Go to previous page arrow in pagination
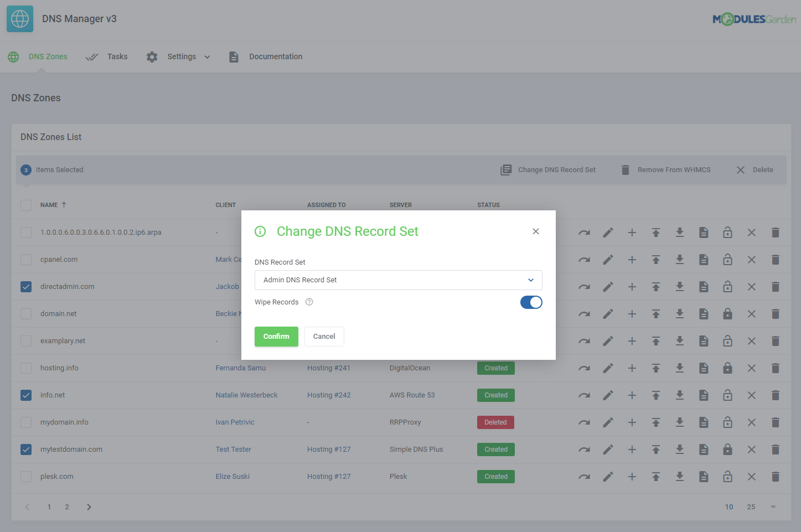Viewport: 801px width, 532px height. [27, 507]
